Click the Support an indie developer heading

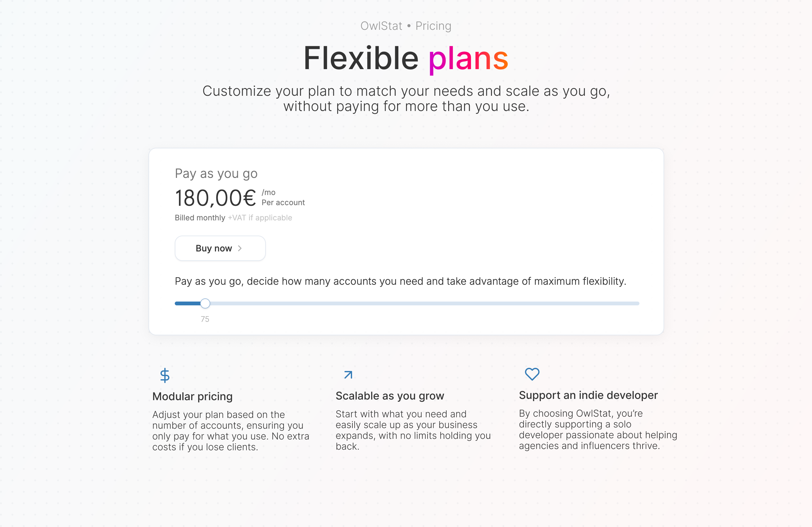[x=588, y=395]
